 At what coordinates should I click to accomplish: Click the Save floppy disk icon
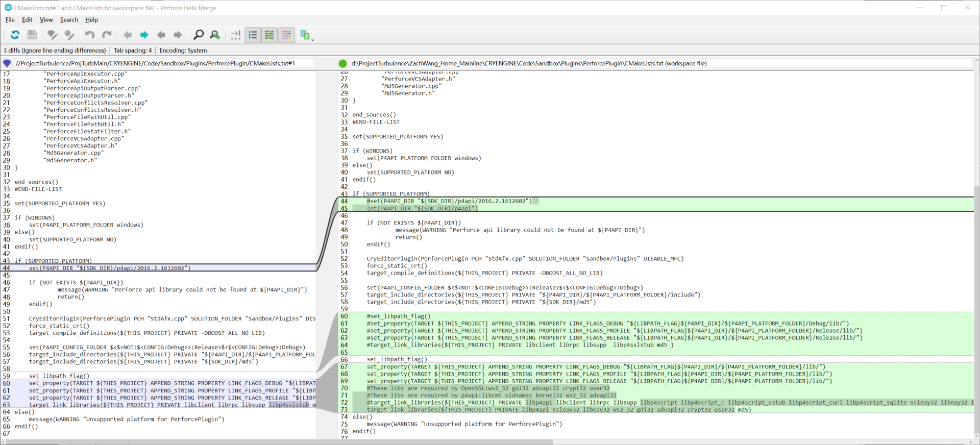[32, 35]
